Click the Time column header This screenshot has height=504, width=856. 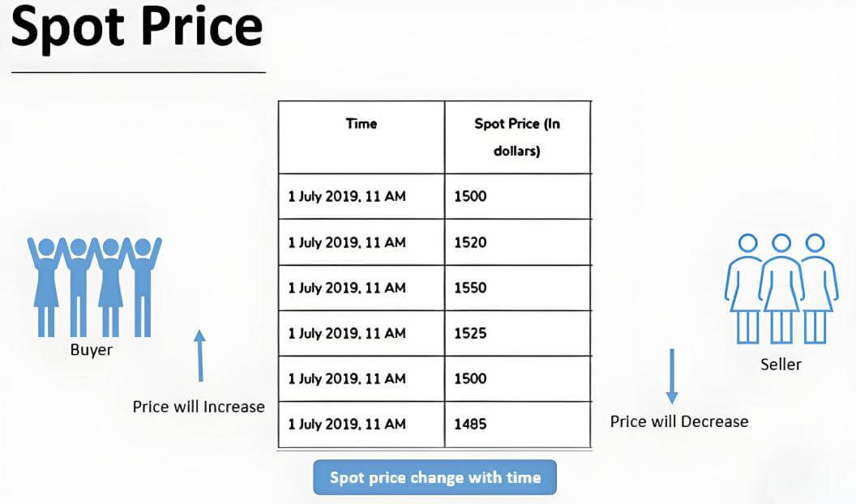coord(362,138)
